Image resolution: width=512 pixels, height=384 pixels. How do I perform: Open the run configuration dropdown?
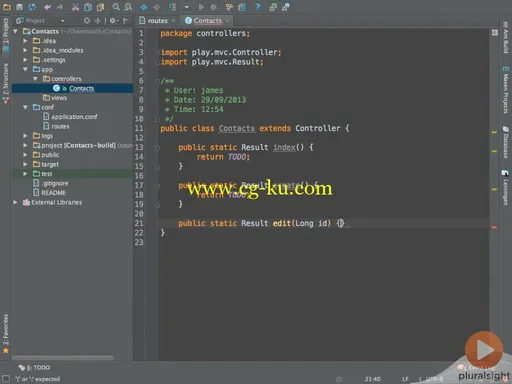187,7
